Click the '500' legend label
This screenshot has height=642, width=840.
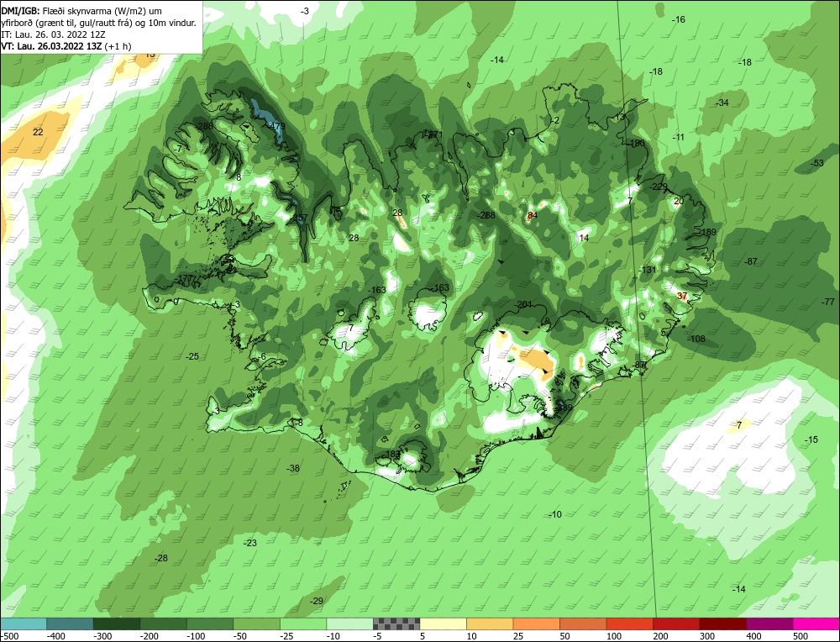pyautogui.click(x=801, y=636)
